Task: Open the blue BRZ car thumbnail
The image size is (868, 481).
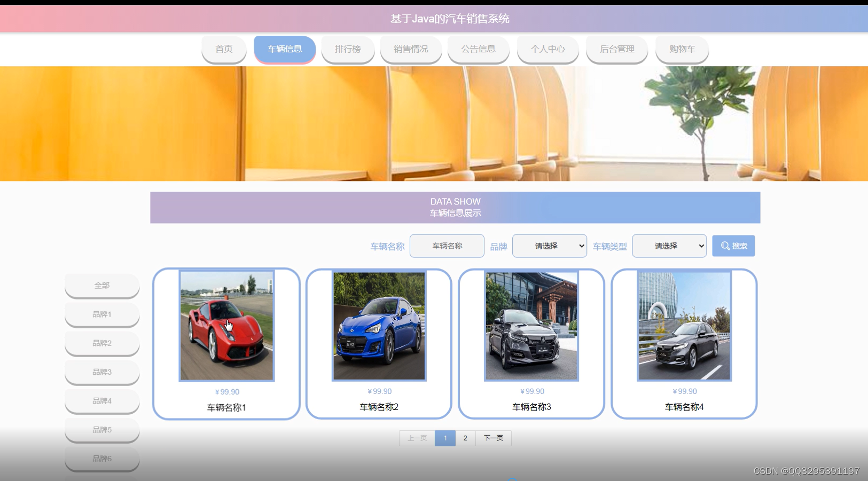Action: (379, 326)
